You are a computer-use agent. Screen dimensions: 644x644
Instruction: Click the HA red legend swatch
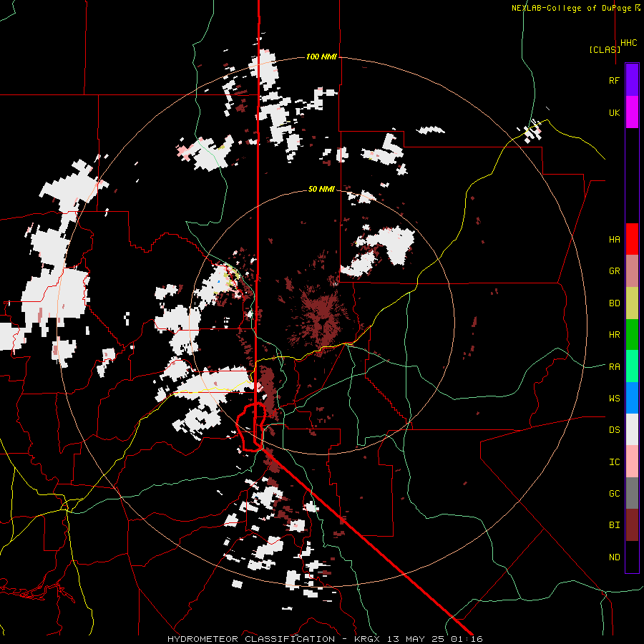coord(632,239)
